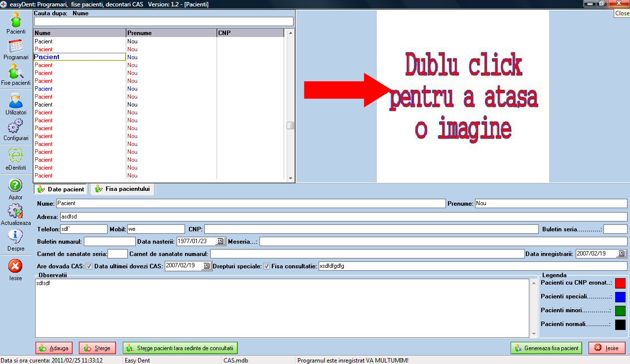Screen dimensions: 630x364
Task: Open Configurari gears icon
Action: [x=16, y=127]
